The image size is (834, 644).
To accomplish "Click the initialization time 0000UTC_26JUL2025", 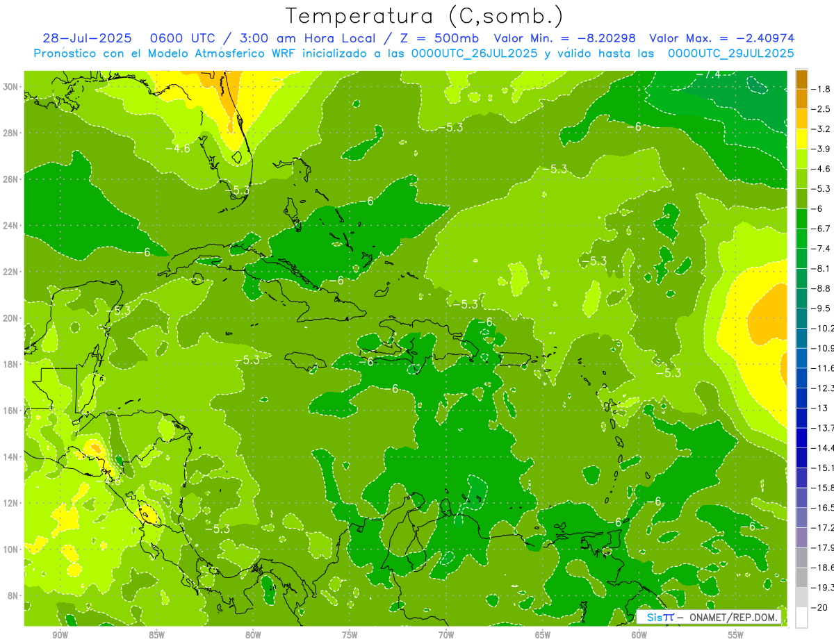I will [475, 53].
